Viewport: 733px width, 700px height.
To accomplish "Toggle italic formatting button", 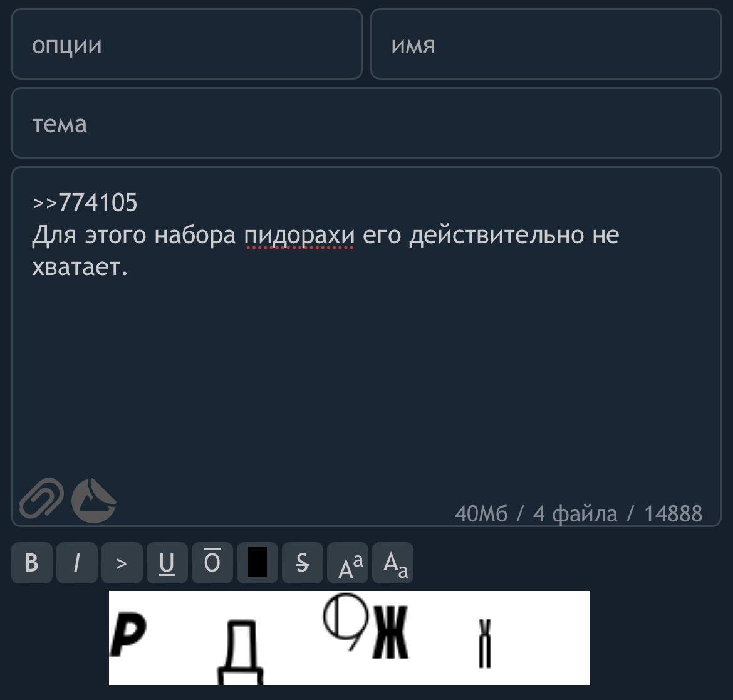I will tap(77, 563).
